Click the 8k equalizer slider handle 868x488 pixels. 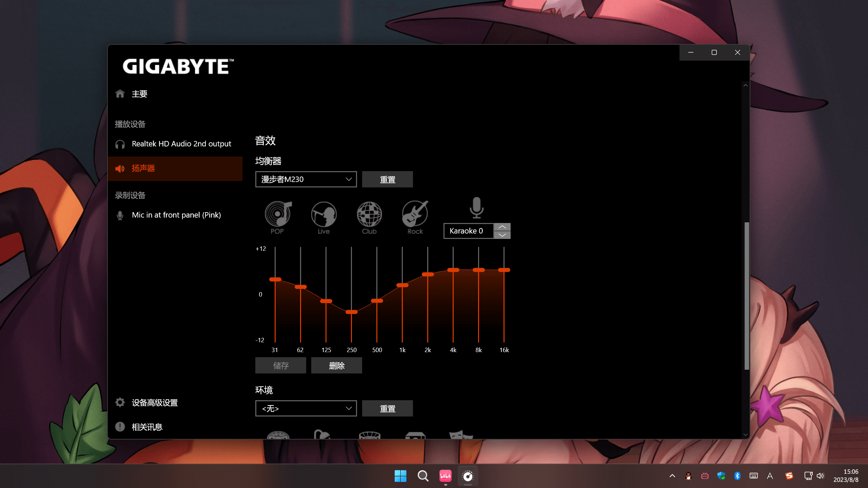[479, 270]
